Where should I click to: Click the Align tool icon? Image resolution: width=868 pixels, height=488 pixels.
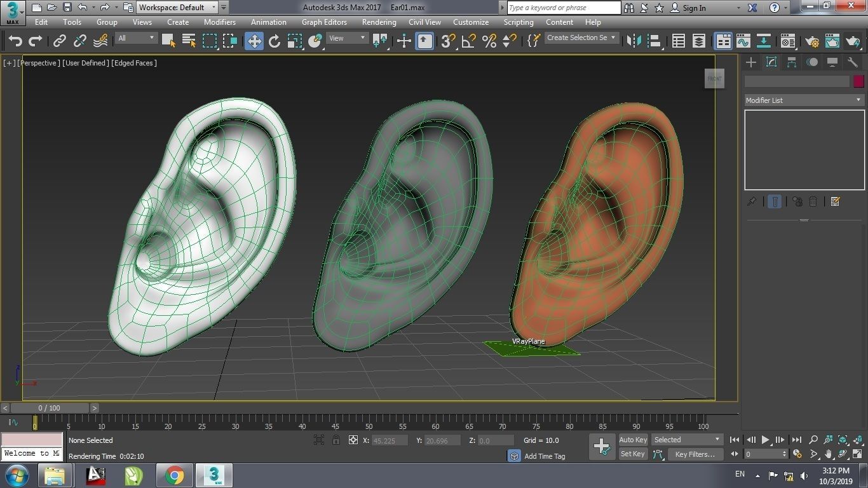click(654, 41)
